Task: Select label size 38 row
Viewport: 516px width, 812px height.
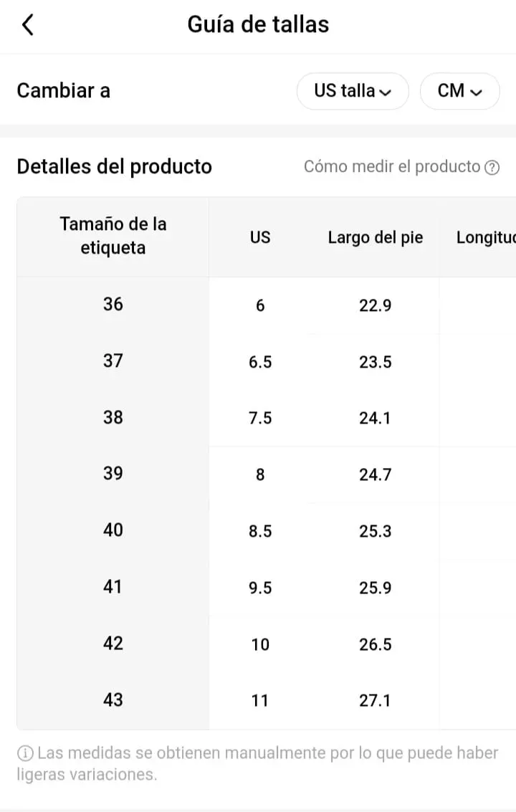Action: click(113, 418)
